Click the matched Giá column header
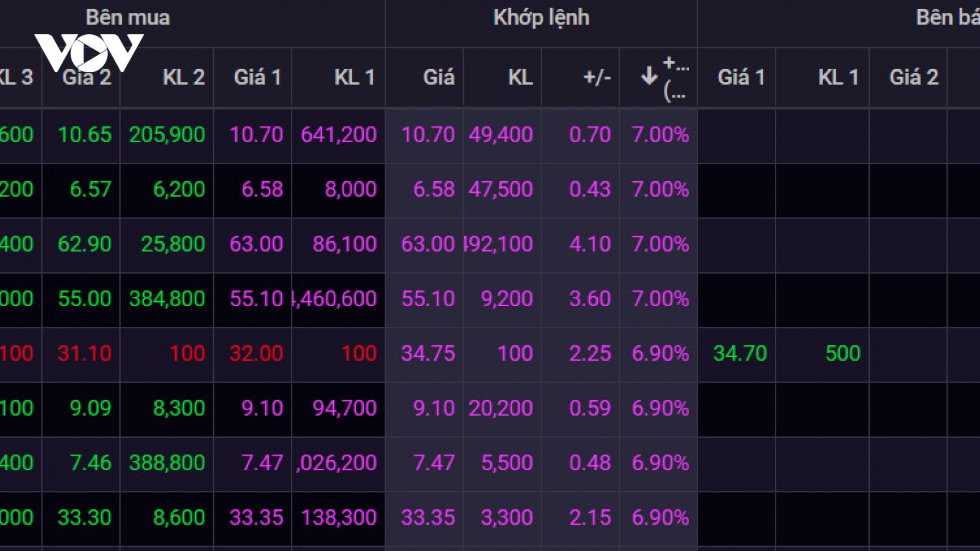 (439, 78)
